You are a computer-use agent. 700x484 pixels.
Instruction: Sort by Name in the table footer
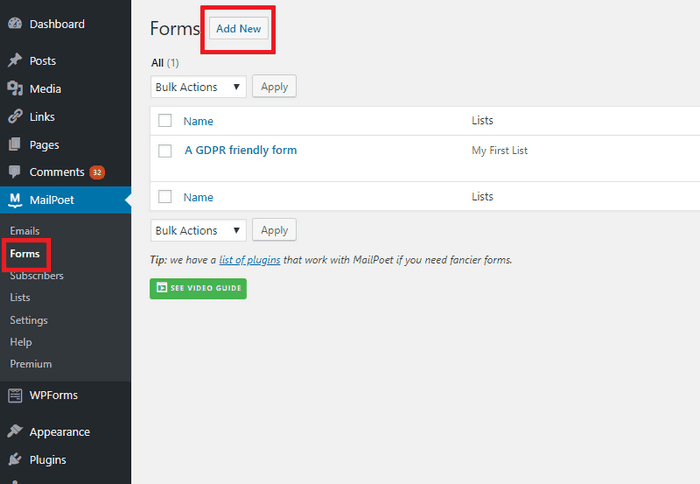pyautogui.click(x=198, y=197)
